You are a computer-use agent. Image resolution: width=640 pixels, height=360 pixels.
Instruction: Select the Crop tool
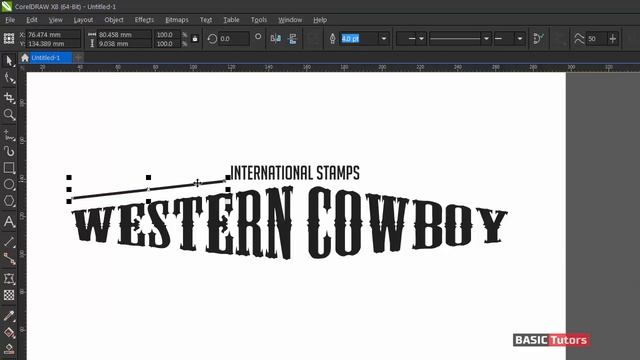point(9,98)
